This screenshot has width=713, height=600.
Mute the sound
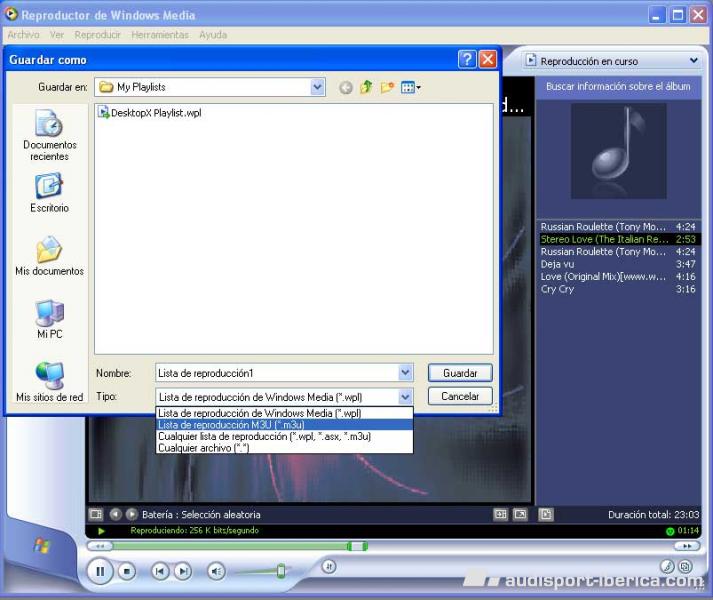pyautogui.click(x=216, y=571)
